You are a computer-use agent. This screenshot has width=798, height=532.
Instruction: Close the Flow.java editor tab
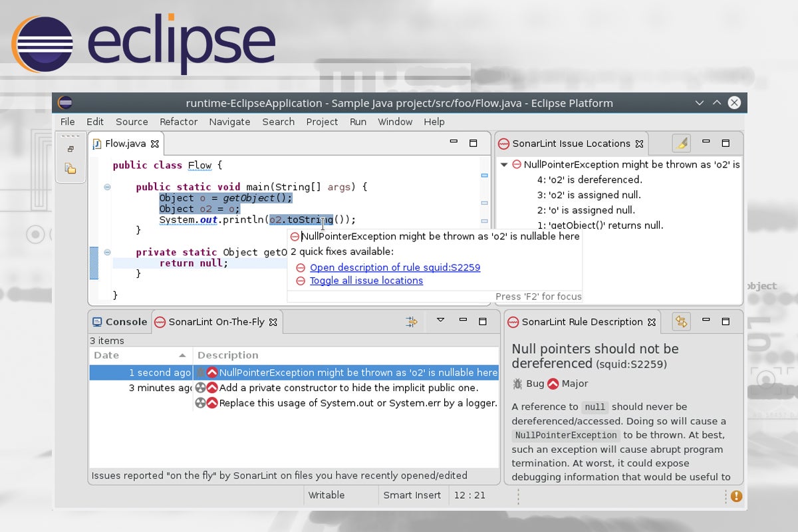coord(155,144)
